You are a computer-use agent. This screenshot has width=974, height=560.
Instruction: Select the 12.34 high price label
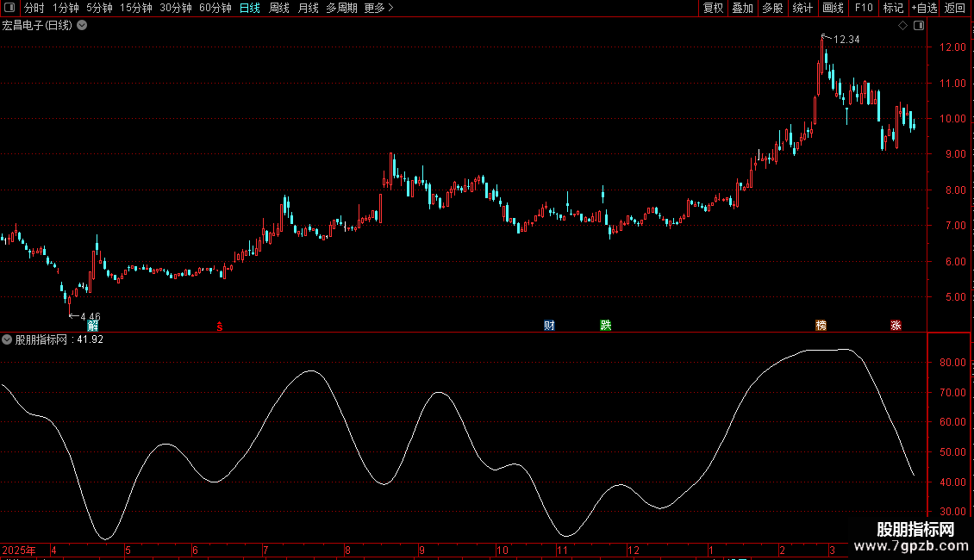[x=846, y=39]
